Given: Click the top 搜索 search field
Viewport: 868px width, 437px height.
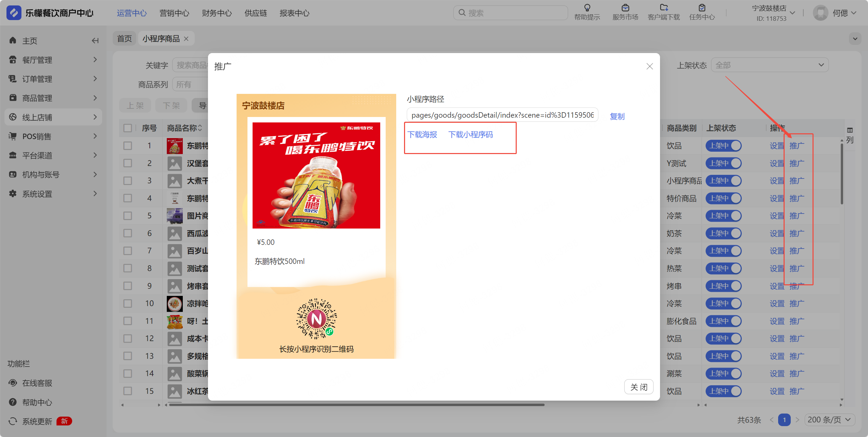Looking at the screenshot, I should tap(511, 13).
